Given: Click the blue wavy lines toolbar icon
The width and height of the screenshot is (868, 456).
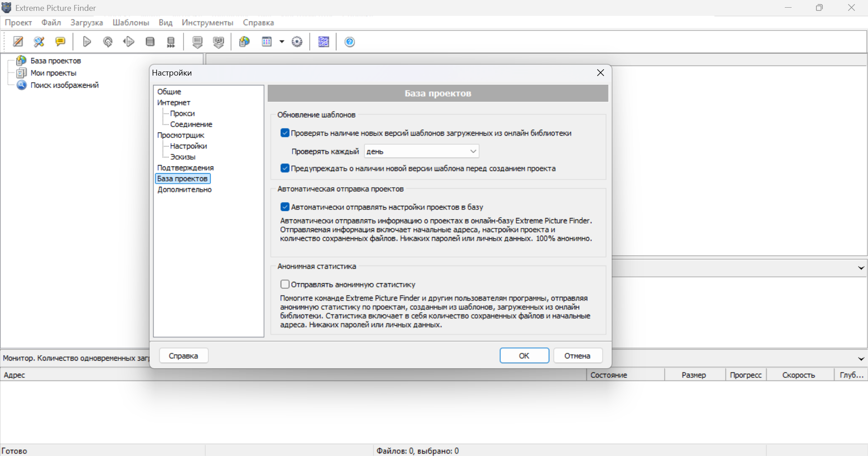Looking at the screenshot, I should (324, 42).
